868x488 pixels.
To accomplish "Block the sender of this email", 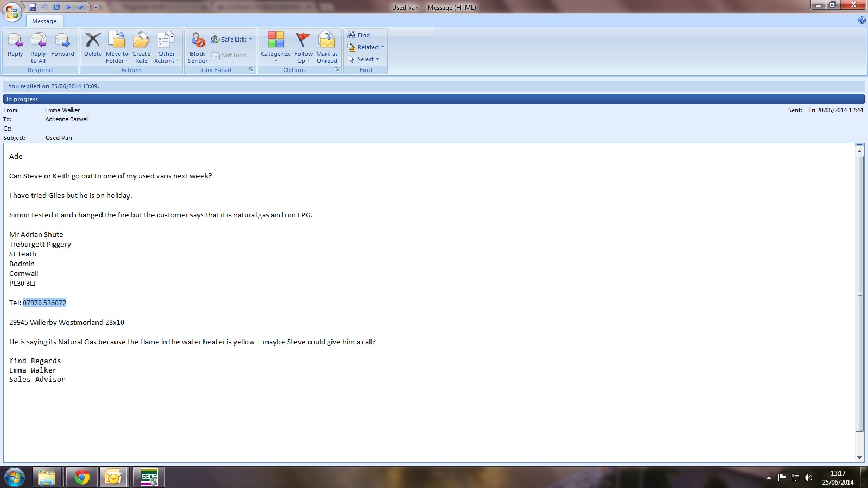I will point(197,41).
